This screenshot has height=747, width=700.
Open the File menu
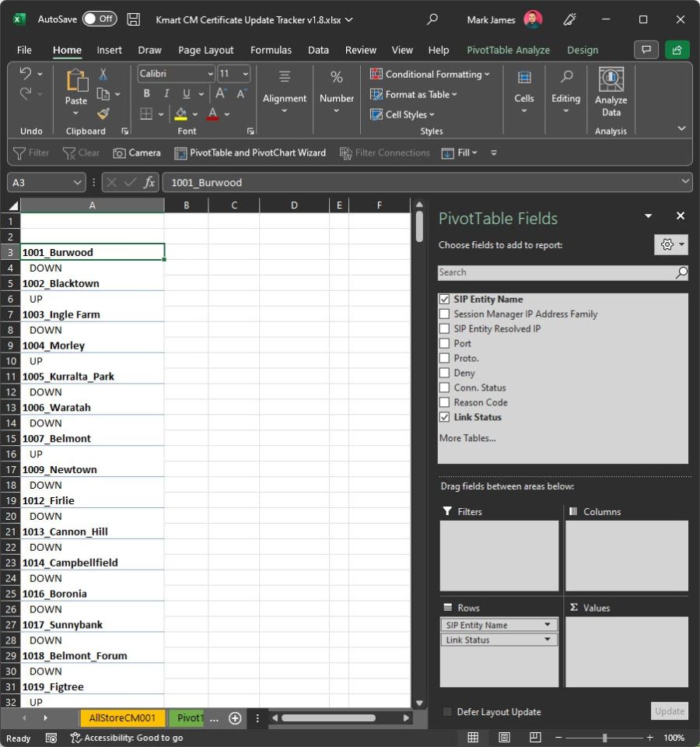24,50
